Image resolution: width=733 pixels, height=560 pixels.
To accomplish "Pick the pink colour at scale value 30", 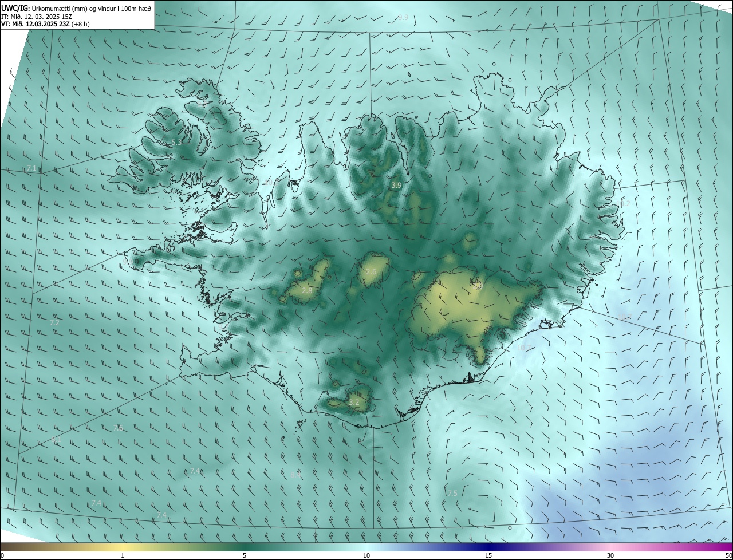I will 610,547.
